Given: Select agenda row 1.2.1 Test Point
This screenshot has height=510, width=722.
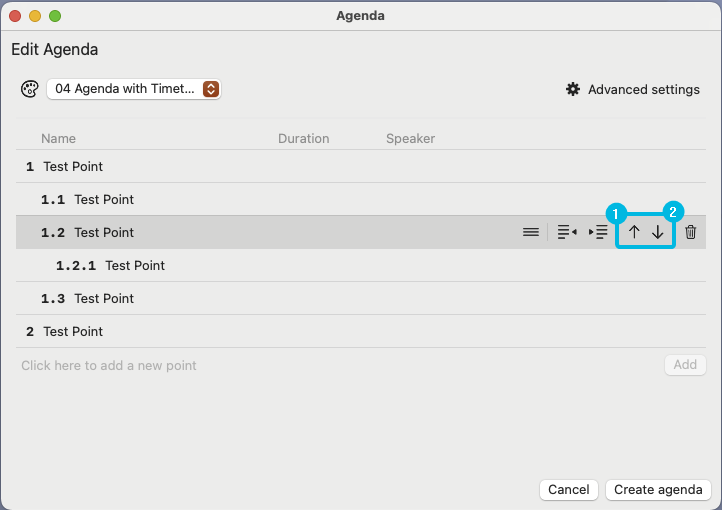Looking at the screenshot, I should [x=361, y=266].
